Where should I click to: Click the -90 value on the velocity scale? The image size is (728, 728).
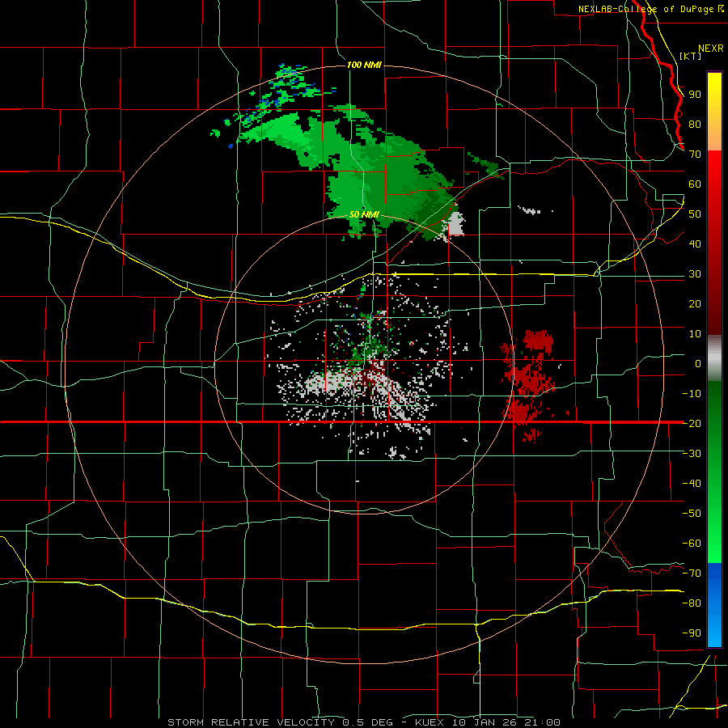(692, 633)
